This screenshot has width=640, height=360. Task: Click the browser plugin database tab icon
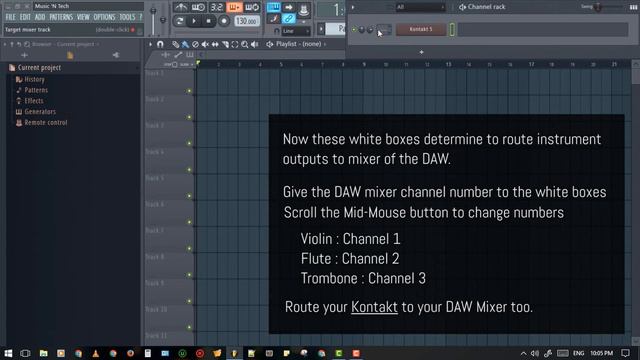(116, 55)
